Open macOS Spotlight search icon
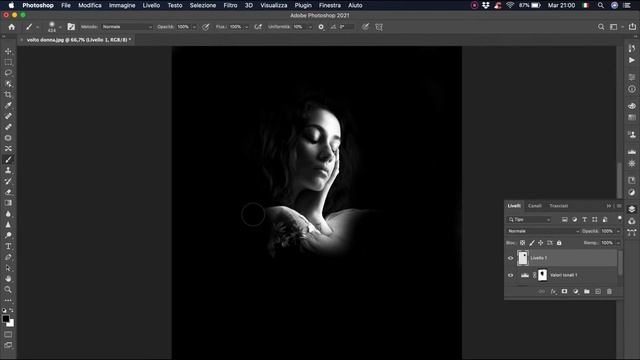Viewport: 640px width, 360px height. coord(600,5)
